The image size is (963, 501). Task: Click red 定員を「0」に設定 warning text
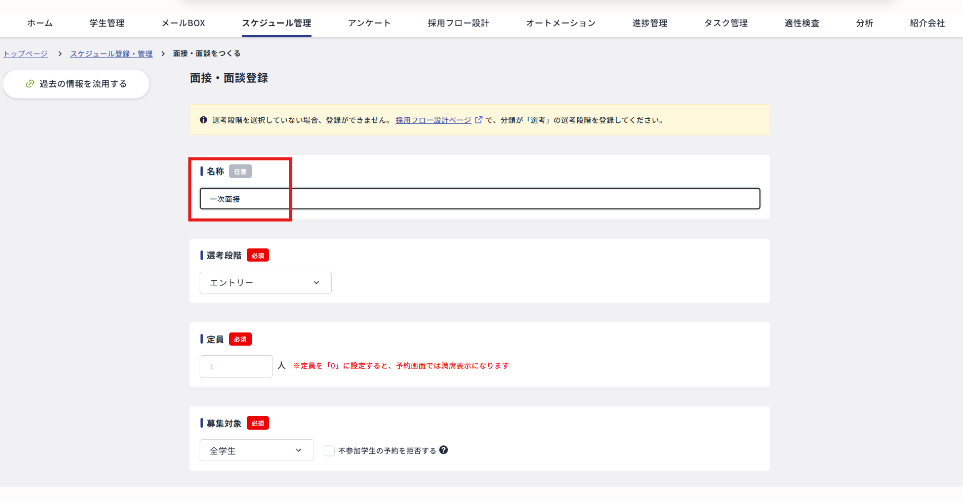click(x=401, y=366)
